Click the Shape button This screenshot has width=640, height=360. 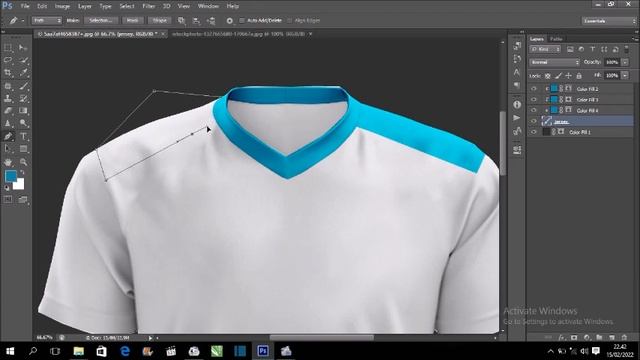click(x=160, y=20)
